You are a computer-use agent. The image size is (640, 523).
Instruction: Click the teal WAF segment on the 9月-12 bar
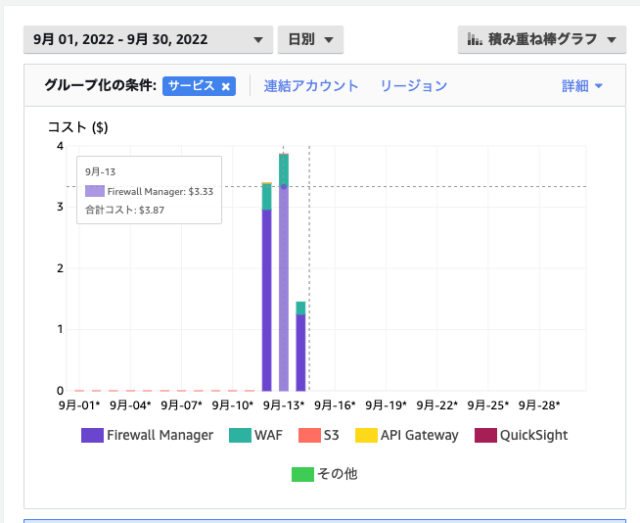click(x=267, y=197)
